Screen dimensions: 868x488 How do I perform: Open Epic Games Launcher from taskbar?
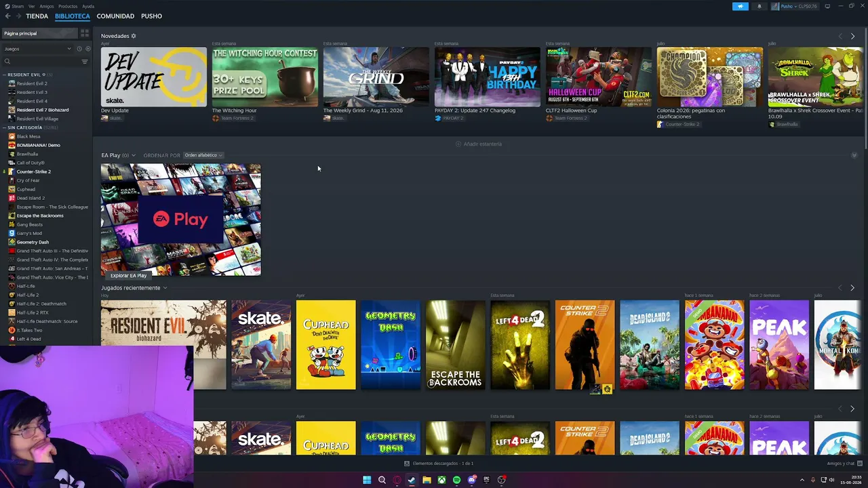(x=486, y=480)
